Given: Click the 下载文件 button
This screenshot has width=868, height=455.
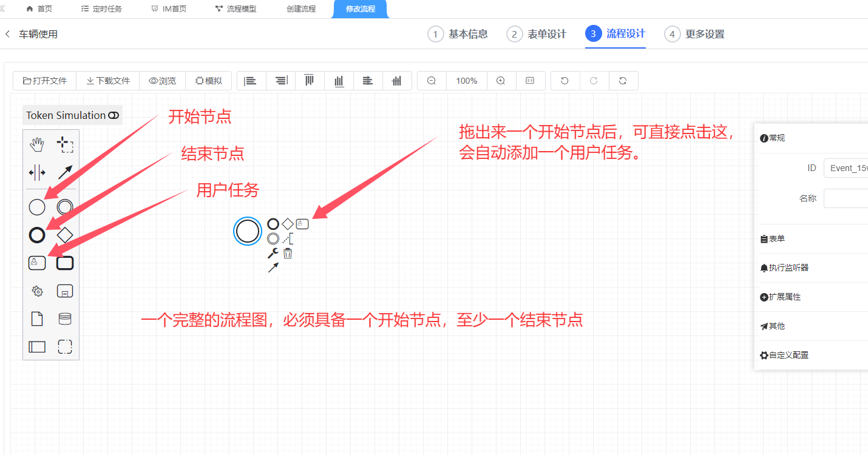Looking at the screenshot, I should tap(108, 81).
